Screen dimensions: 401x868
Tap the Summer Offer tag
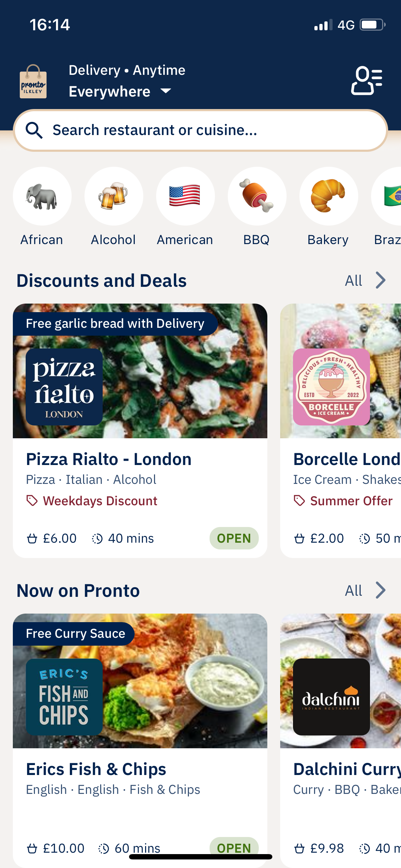(351, 501)
